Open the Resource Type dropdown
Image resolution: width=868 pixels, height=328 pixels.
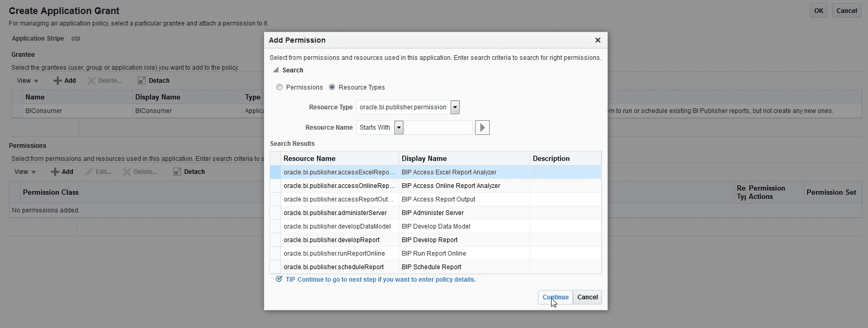click(455, 107)
